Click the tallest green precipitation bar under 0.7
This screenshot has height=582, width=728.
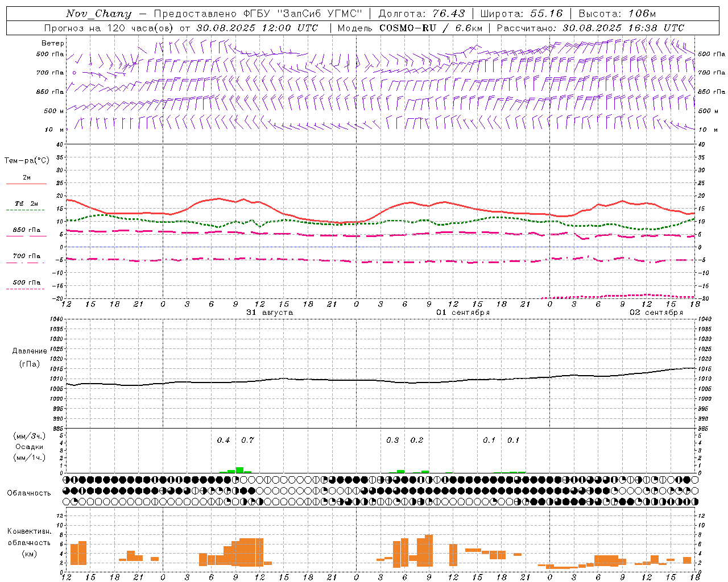click(239, 470)
